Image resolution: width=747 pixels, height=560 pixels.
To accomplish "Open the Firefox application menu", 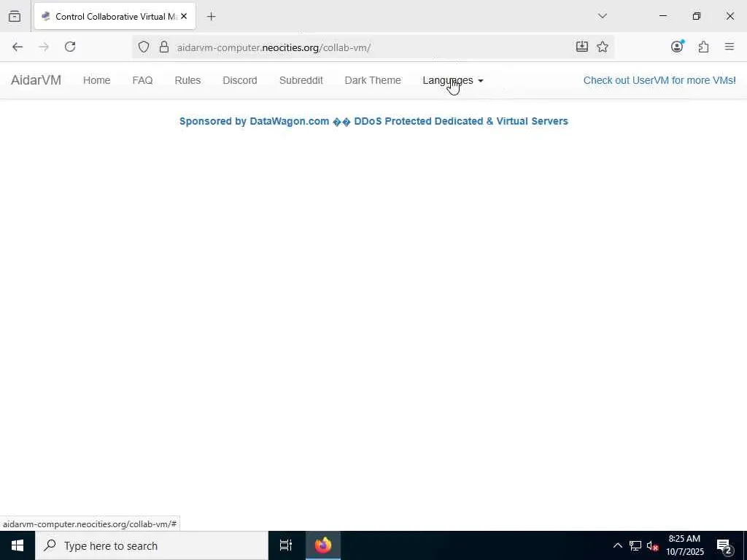I will (729, 47).
